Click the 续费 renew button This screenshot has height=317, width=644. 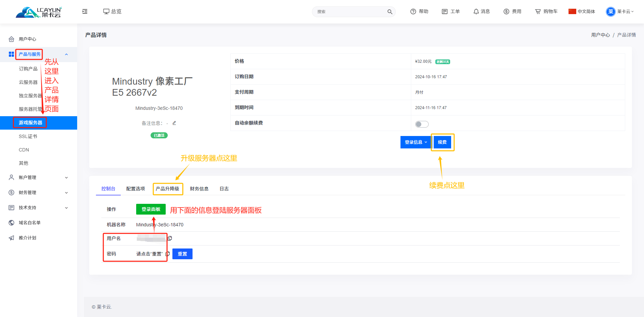442,142
